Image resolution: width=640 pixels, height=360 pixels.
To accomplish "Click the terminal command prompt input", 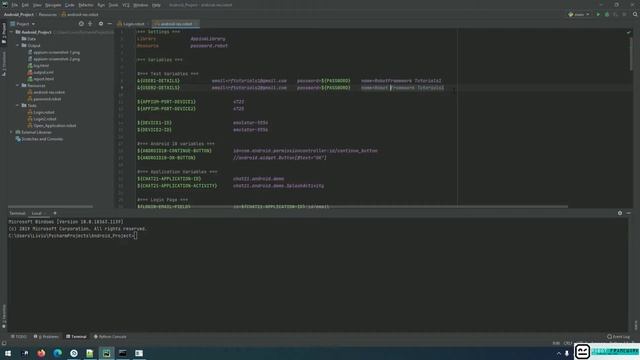I will [135, 236].
